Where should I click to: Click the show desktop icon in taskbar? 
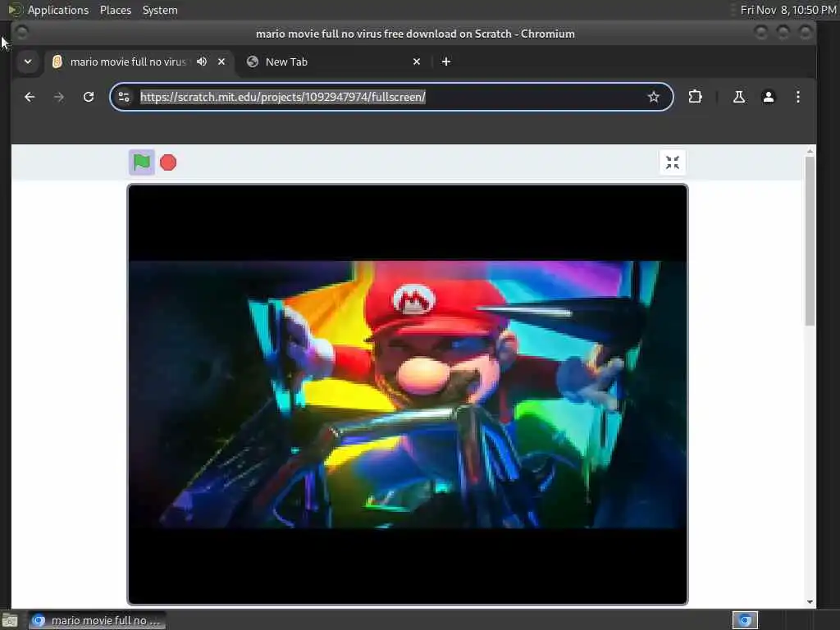click(10, 620)
